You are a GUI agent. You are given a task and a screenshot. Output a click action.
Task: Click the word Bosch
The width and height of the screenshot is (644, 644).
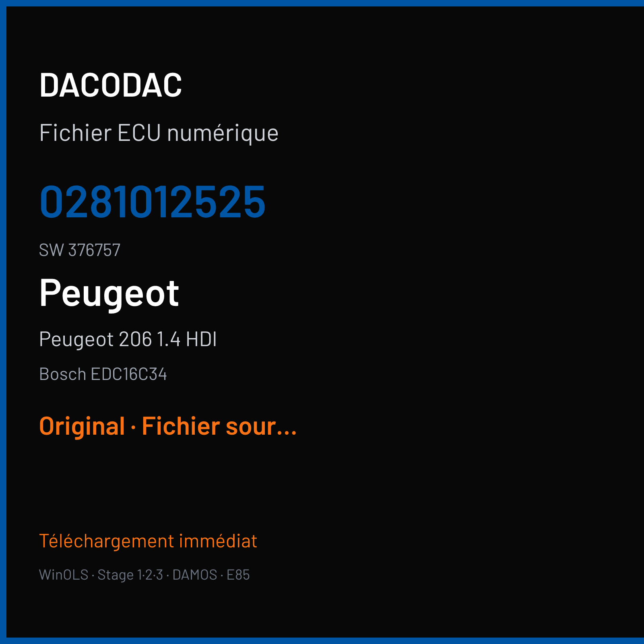coord(63,374)
